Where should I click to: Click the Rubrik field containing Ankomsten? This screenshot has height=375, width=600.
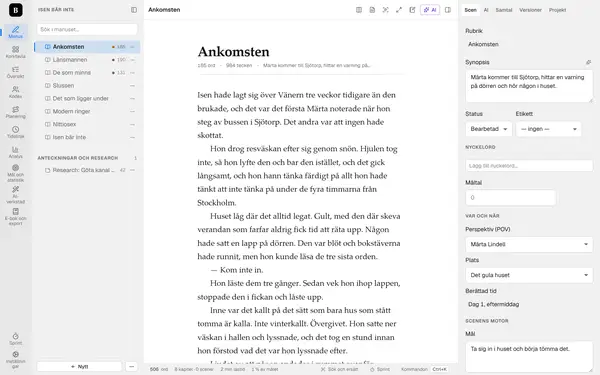click(529, 44)
